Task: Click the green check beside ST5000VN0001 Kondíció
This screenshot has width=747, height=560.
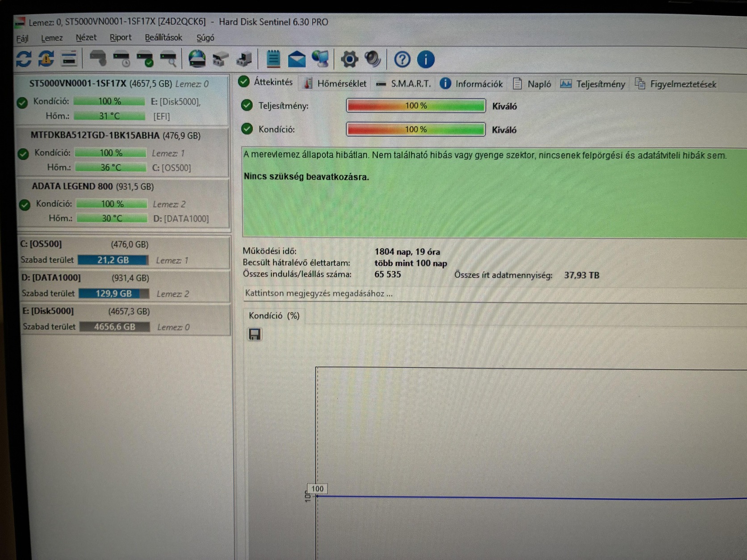Action: (22, 103)
